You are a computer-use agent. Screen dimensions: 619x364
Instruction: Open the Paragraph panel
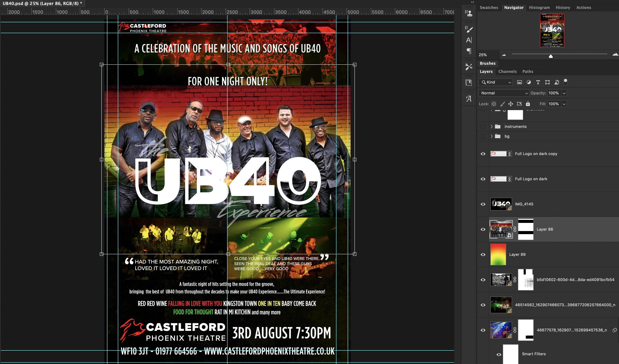tap(469, 51)
